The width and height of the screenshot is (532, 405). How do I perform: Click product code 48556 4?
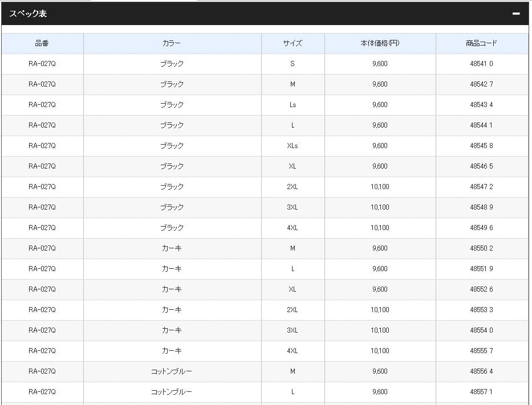click(x=481, y=371)
